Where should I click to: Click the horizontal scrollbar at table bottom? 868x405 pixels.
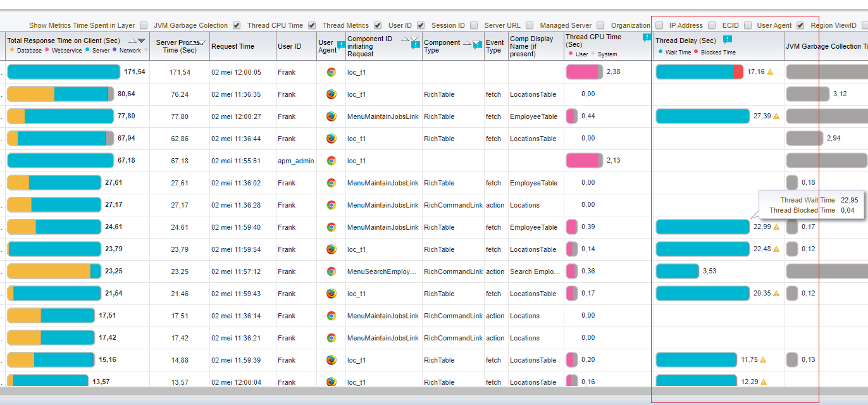(x=434, y=392)
